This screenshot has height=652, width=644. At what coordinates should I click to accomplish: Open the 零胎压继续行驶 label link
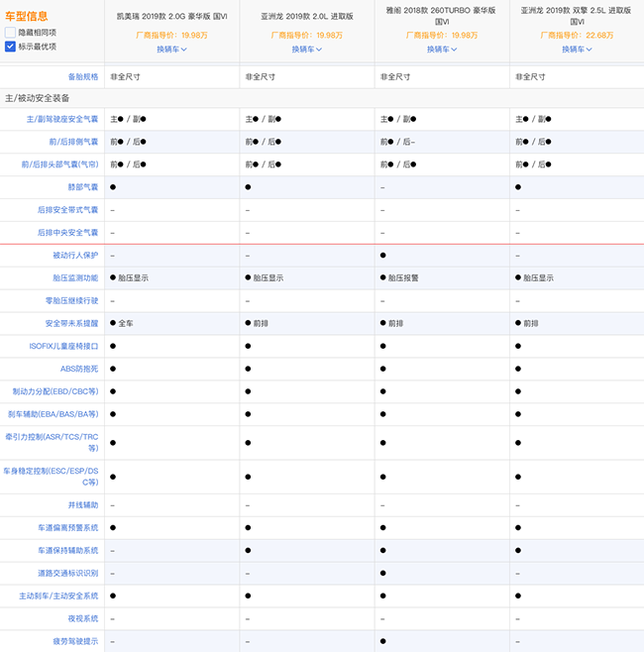tap(71, 300)
